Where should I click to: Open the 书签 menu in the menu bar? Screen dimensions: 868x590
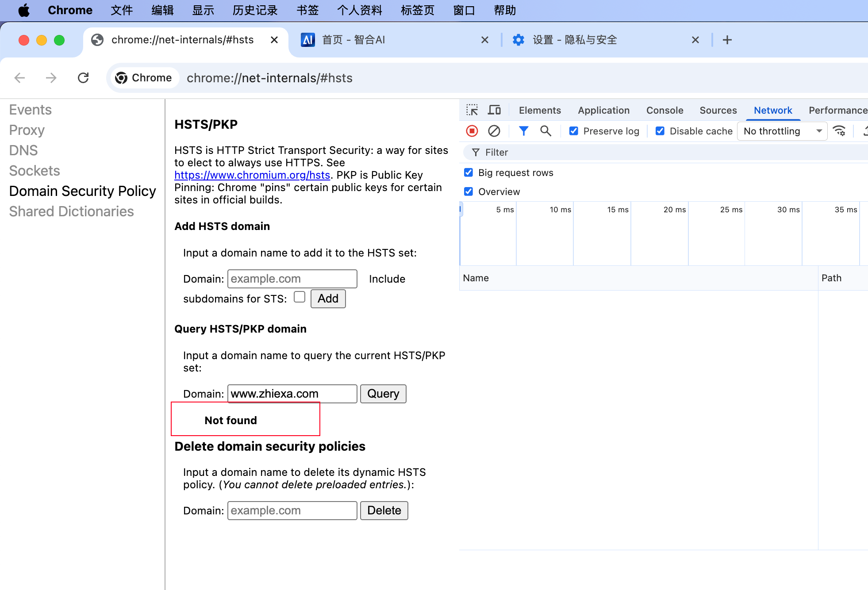(x=307, y=10)
